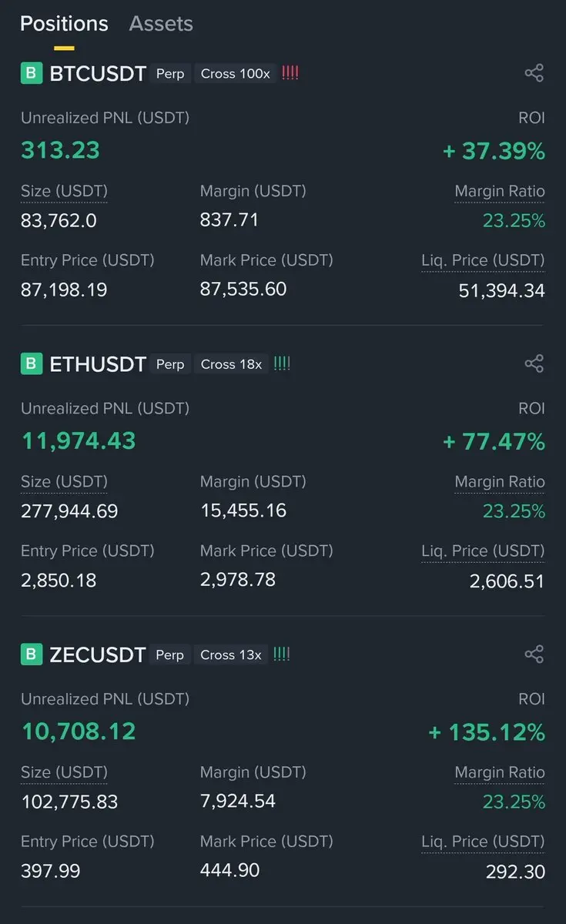Select the Positions tab
The height and width of the screenshot is (924, 566).
click(x=64, y=24)
